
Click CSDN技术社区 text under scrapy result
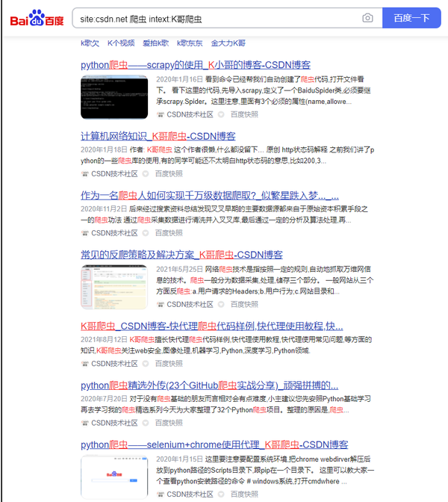190,114
